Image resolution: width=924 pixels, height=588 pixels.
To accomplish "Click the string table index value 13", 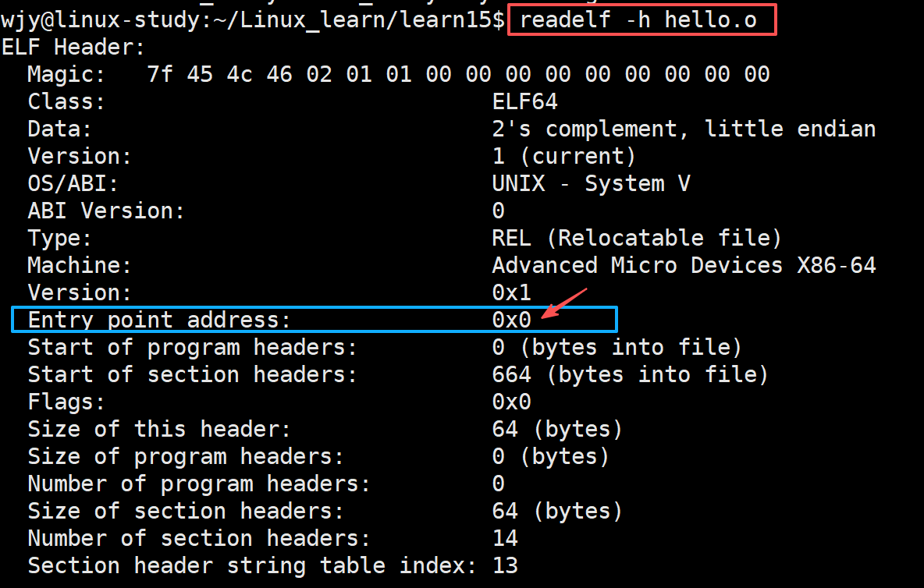I will tap(505, 565).
